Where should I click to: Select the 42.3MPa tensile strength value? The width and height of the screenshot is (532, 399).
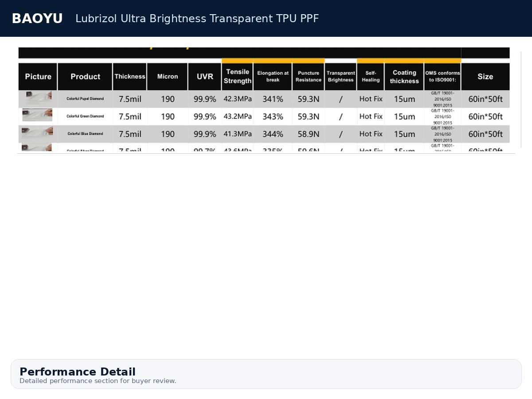click(238, 99)
